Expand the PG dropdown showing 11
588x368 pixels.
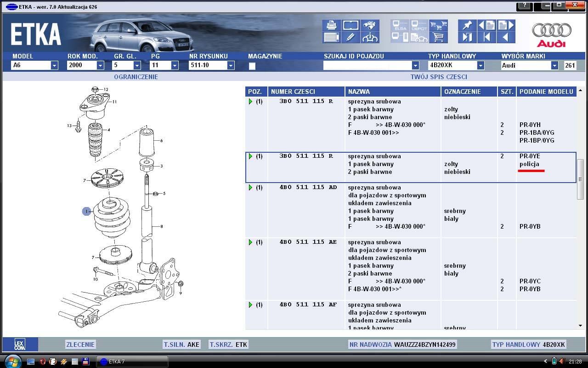174,65
